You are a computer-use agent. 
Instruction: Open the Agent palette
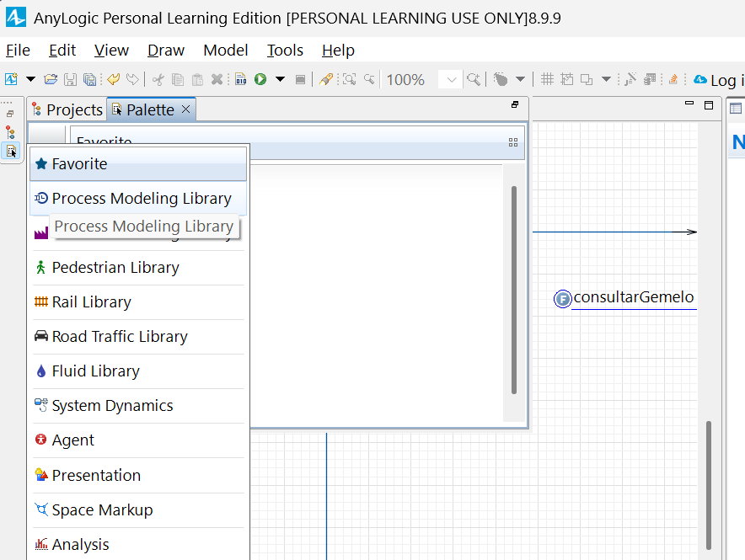coord(138,440)
